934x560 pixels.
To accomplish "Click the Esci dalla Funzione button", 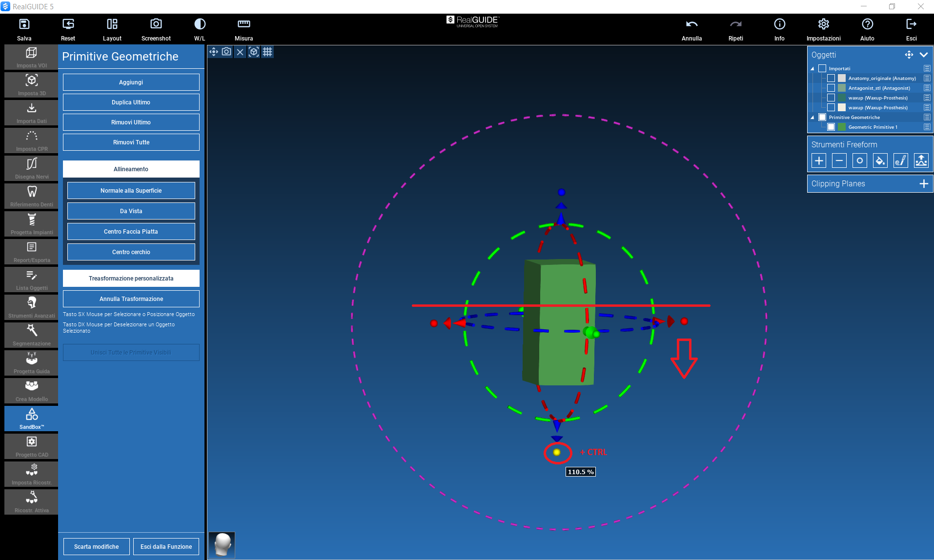I will pos(166,547).
